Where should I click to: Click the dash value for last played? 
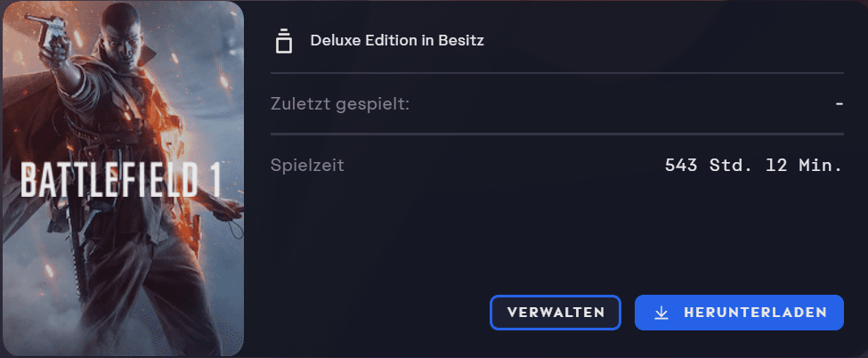(x=839, y=103)
